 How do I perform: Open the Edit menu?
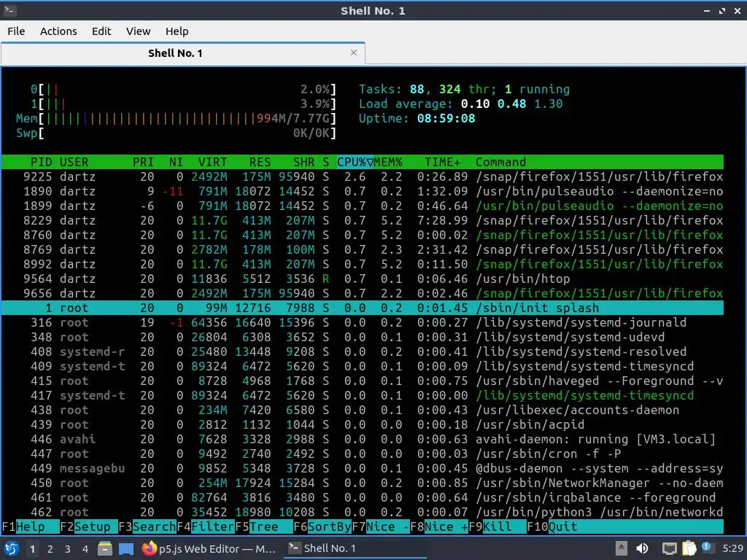[x=101, y=31]
